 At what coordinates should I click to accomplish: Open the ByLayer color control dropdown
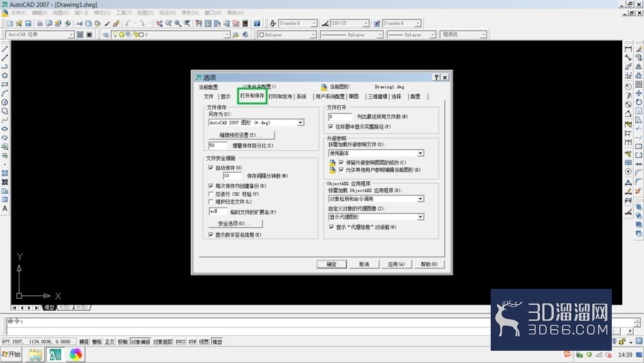click(314, 35)
